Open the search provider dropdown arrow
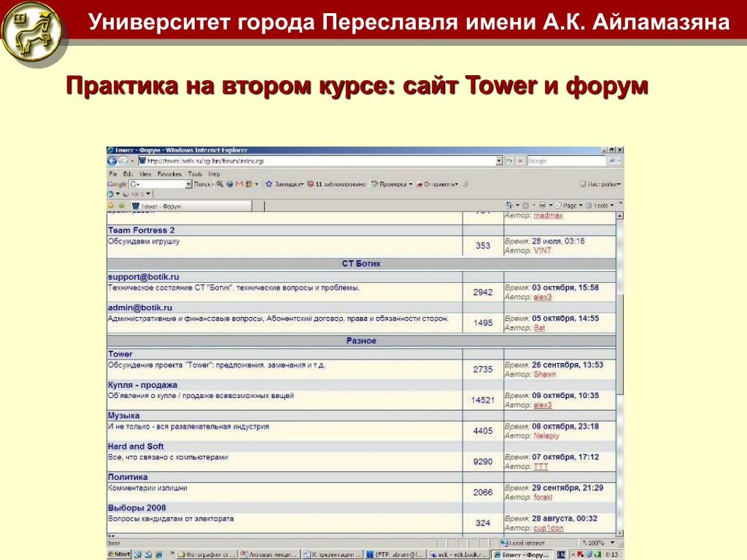The image size is (747, 560). coord(619,161)
